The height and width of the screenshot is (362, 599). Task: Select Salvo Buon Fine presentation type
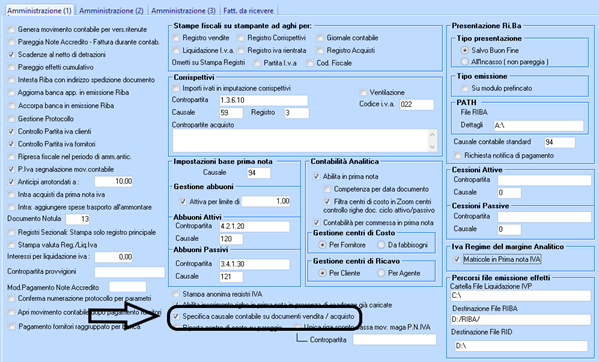pos(465,50)
